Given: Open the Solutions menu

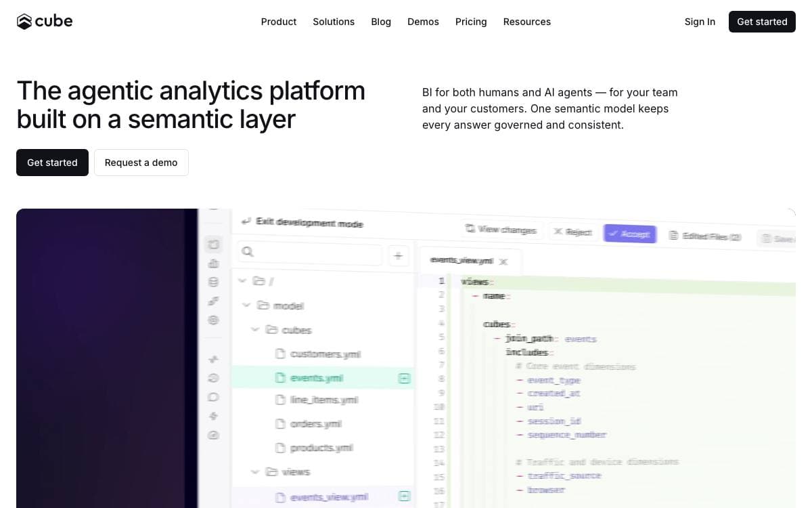Looking at the screenshot, I should pos(334,22).
